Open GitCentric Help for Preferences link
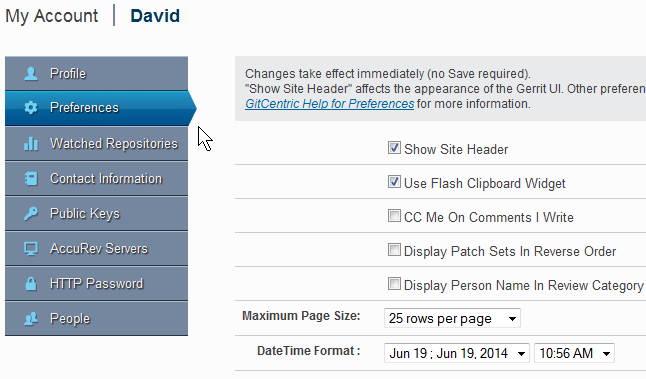The image size is (646, 379). [330, 104]
